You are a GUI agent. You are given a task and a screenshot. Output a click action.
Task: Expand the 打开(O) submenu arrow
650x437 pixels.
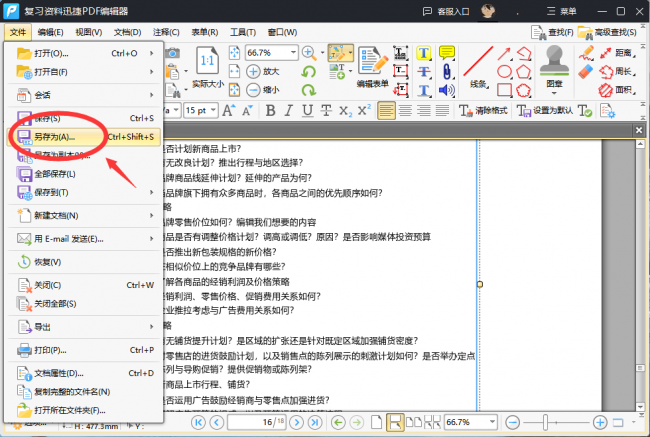(152, 53)
